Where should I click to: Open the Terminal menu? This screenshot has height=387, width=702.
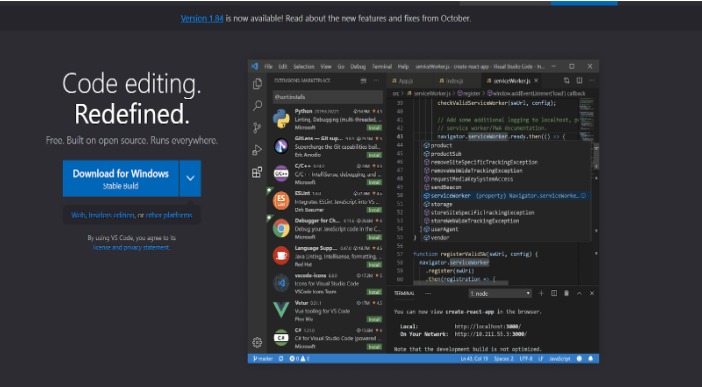click(x=382, y=66)
